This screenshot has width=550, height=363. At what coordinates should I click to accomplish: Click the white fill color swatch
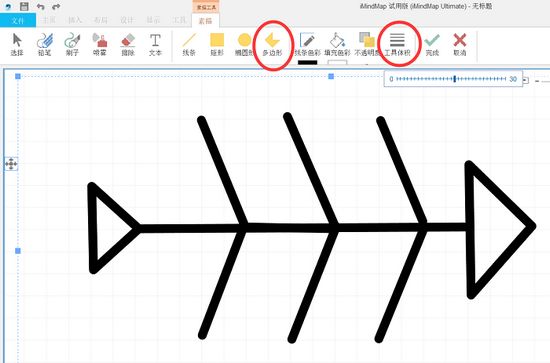point(337,62)
